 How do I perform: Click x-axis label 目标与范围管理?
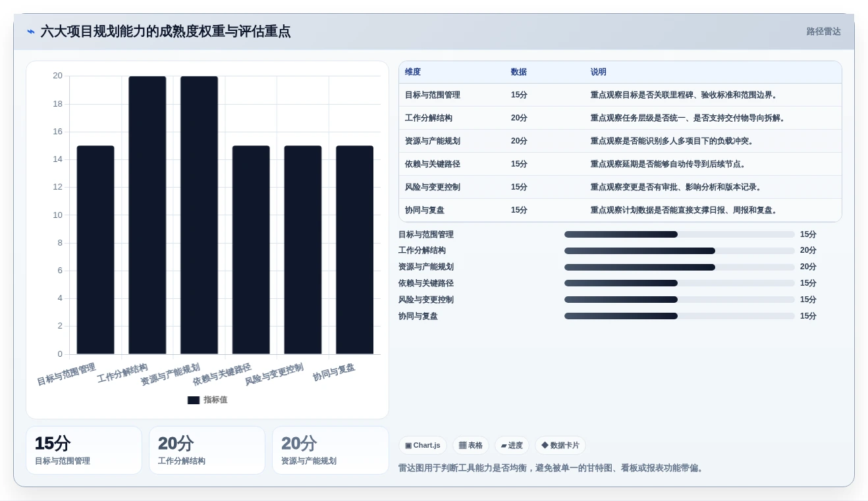(67, 375)
